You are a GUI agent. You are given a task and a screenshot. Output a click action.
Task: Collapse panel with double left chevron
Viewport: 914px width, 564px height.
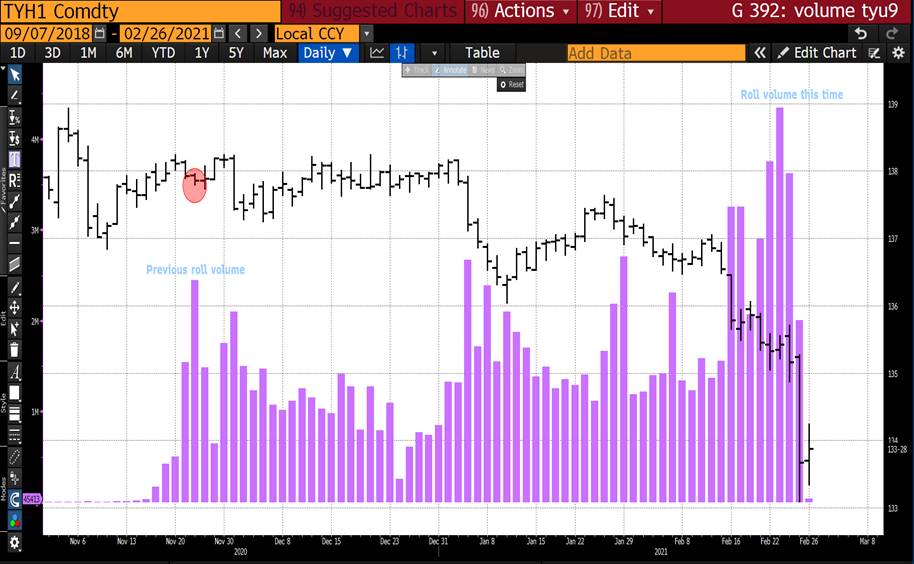point(760,53)
